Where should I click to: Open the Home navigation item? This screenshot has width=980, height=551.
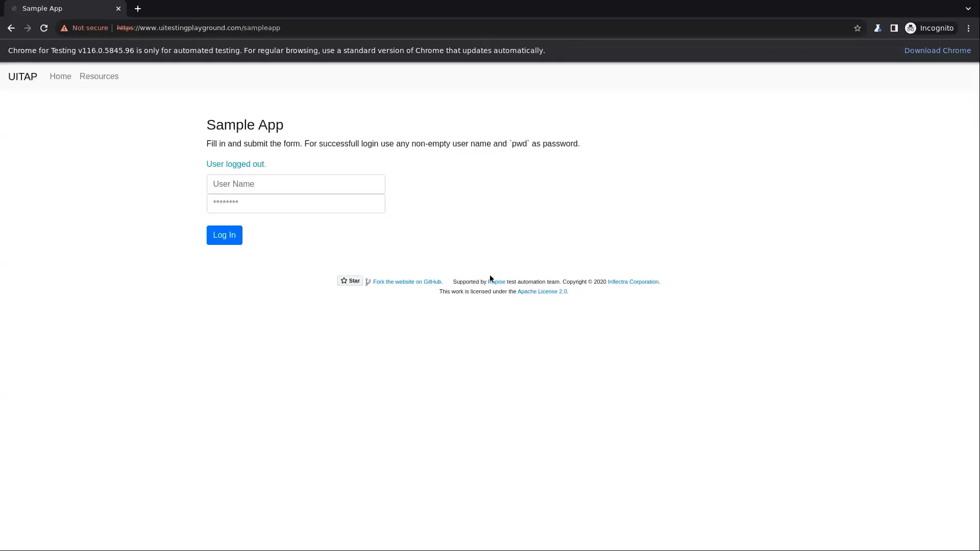[x=60, y=77]
